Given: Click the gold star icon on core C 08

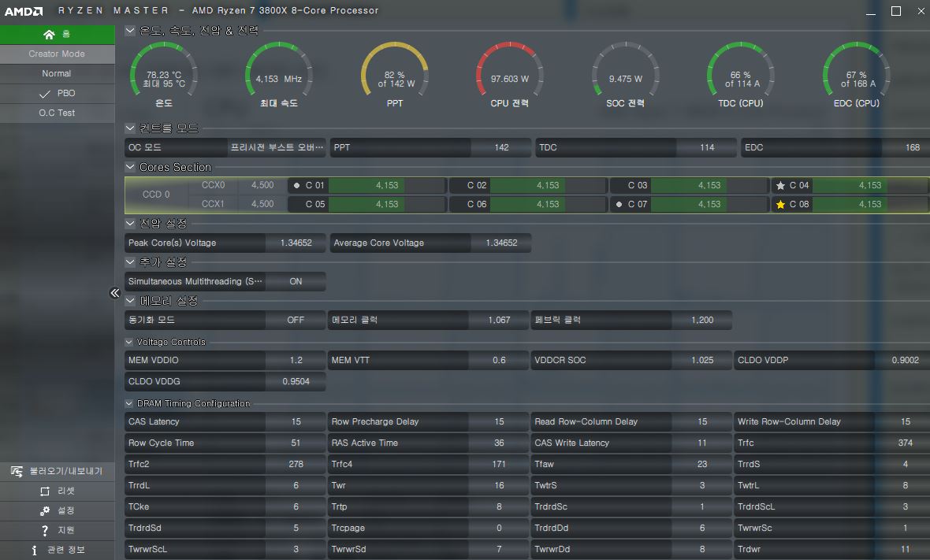Looking at the screenshot, I should click(780, 205).
